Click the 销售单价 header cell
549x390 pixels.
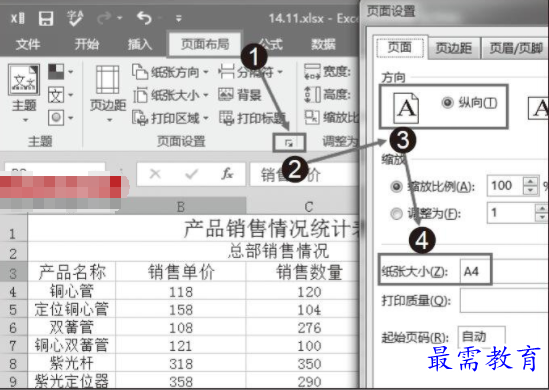[x=181, y=272]
